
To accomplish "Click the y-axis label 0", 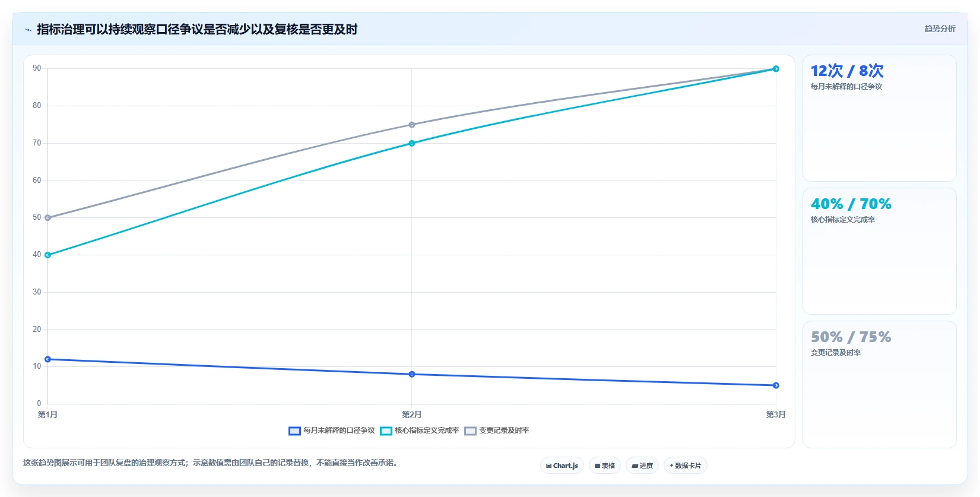I will click(39, 404).
